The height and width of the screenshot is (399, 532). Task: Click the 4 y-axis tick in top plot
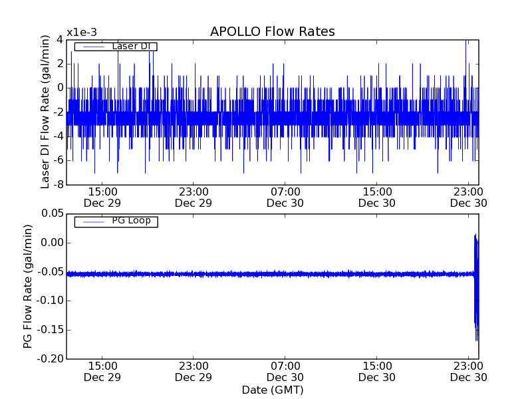(x=59, y=39)
